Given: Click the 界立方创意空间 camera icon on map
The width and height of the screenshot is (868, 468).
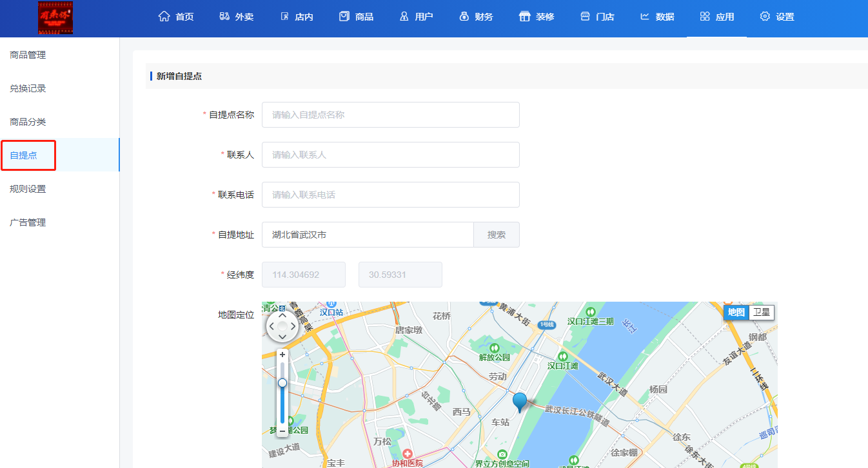Looking at the screenshot, I should pos(502,454).
